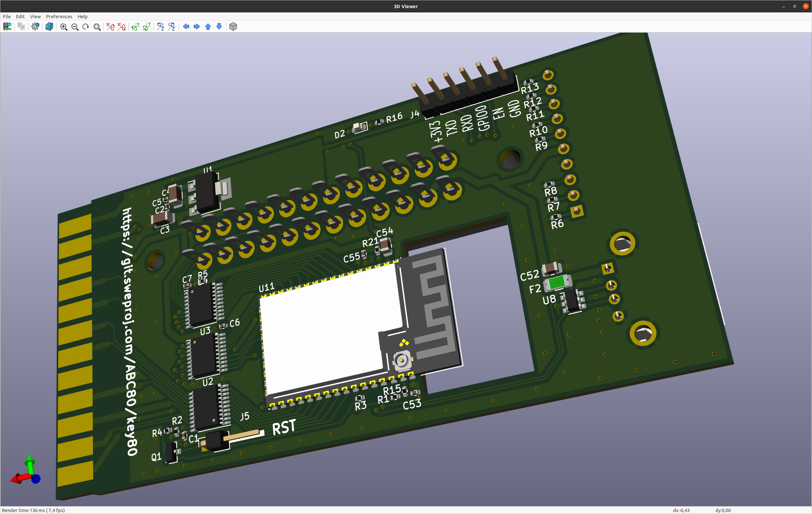Move the board down with arrow icon
This screenshot has height=514, width=812.
(x=219, y=26)
